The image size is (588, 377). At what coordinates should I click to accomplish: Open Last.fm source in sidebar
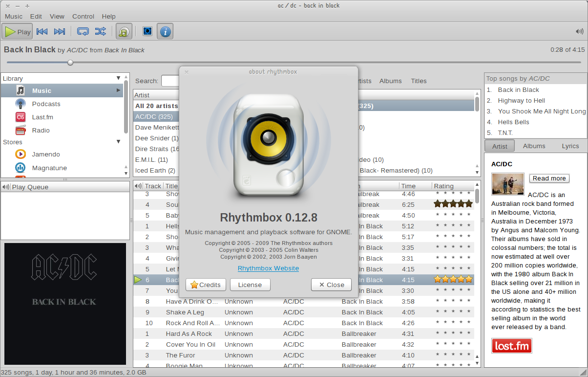[x=62, y=117]
